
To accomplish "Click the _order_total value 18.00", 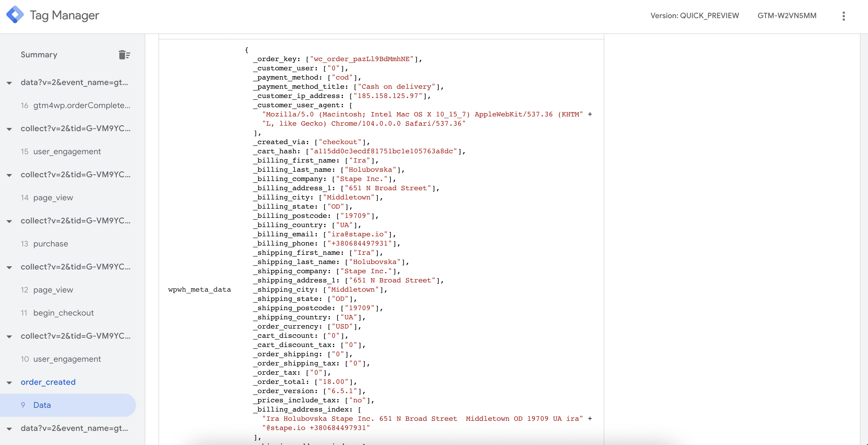I will (333, 382).
